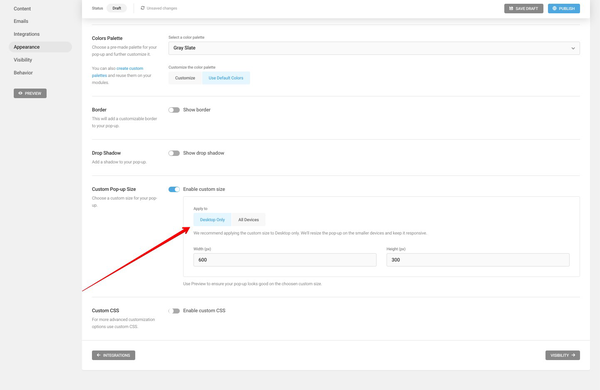The width and height of the screenshot is (600, 390).
Task: Click the 'Custom Pop-up Size' heading
Action: pos(114,189)
